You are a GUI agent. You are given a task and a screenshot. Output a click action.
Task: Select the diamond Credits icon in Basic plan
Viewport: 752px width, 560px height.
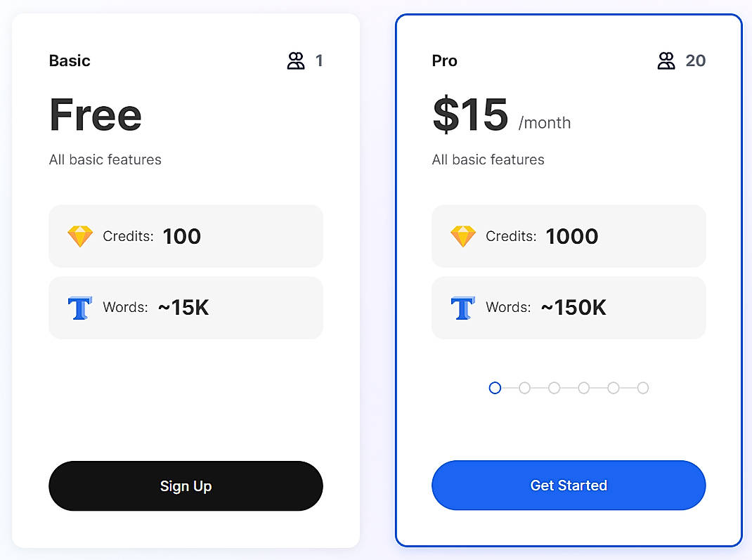(x=80, y=236)
